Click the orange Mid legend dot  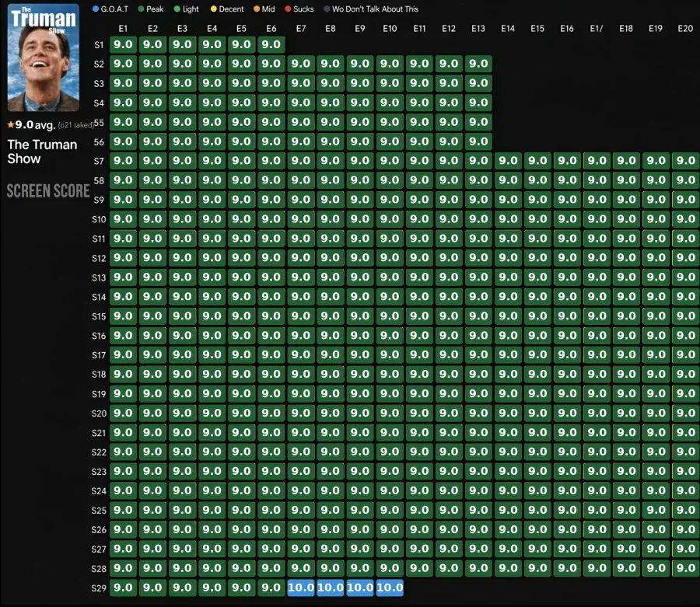(x=257, y=9)
